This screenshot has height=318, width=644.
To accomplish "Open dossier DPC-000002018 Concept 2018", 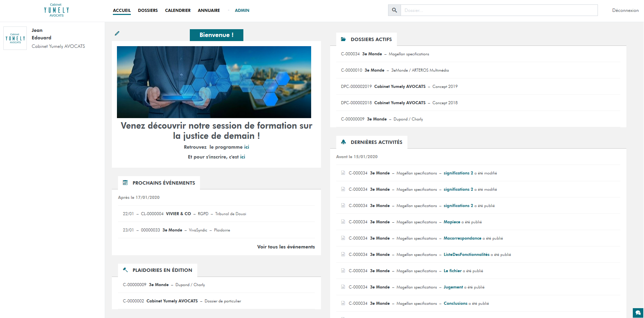I will point(478,103).
